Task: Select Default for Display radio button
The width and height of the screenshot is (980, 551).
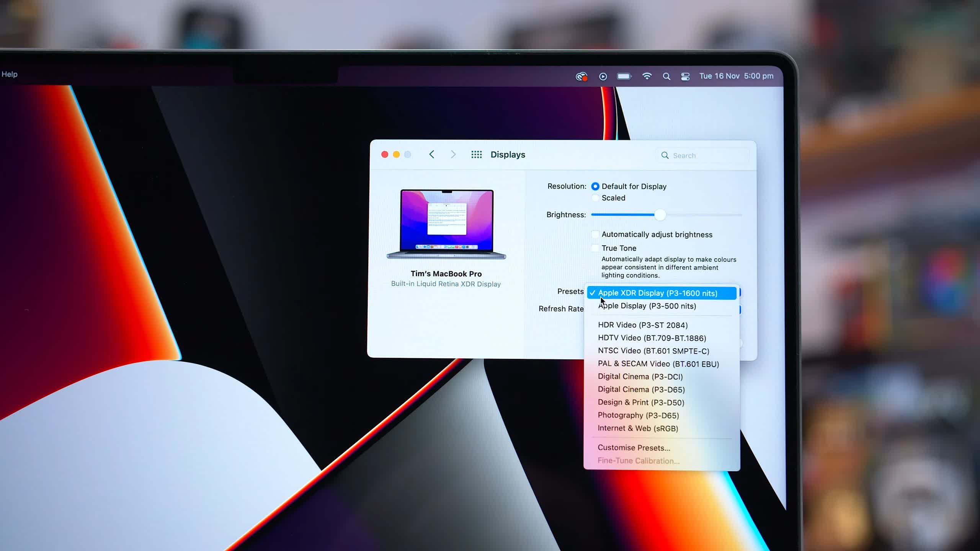Action: 595,186
